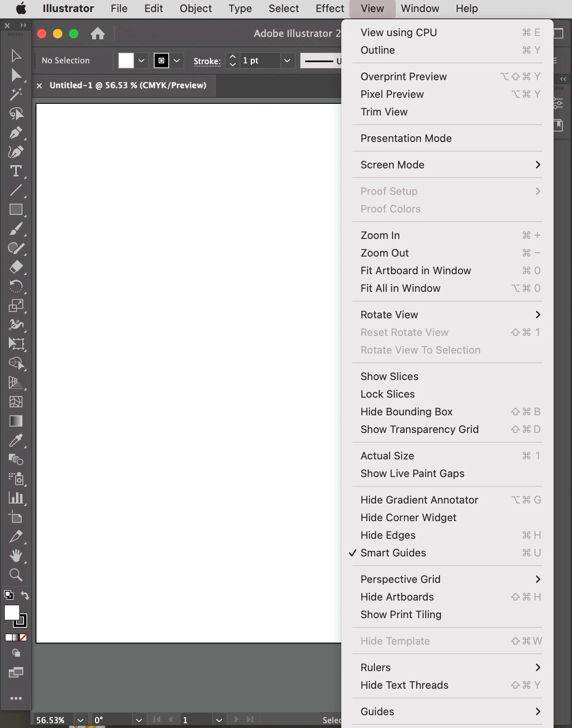Expand the Guides submenu
Screen dimensions: 572x728
[x=447, y=712]
